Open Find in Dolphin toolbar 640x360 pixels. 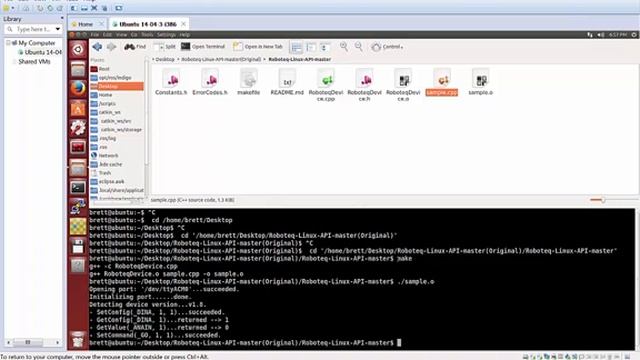click(x=135, y=47)
